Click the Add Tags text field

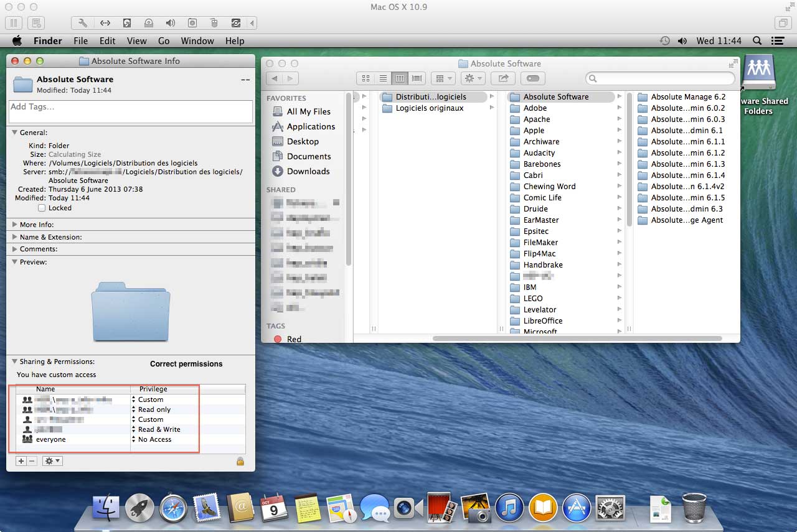[x=131, y=111]
